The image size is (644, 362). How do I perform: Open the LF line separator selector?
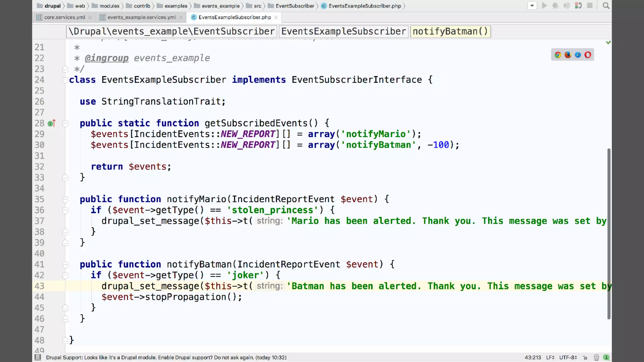(550, 357)
